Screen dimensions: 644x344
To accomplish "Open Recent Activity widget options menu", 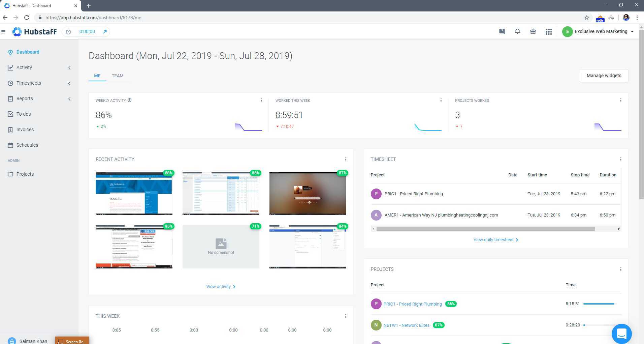I will pos(346,159).
